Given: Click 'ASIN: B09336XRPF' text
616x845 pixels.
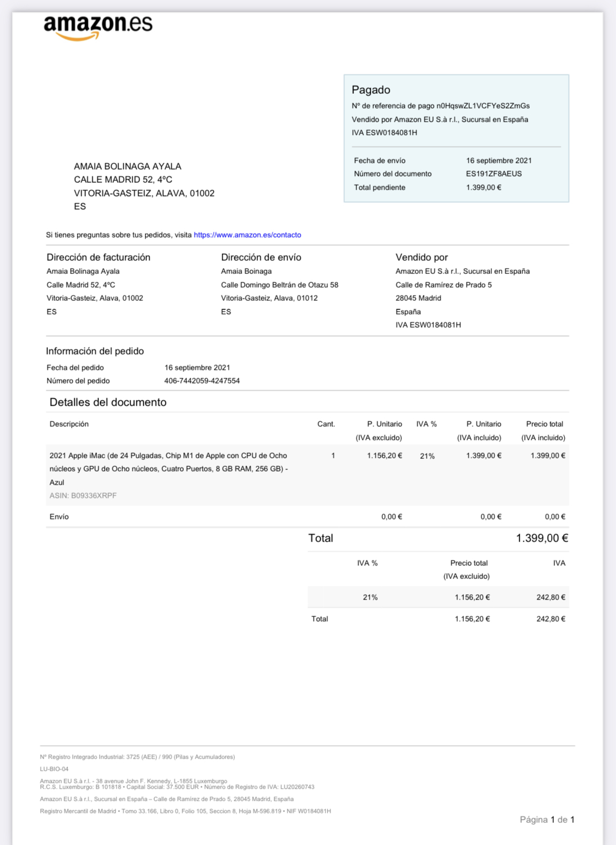Looking at the screenshot, I should 83,496.
